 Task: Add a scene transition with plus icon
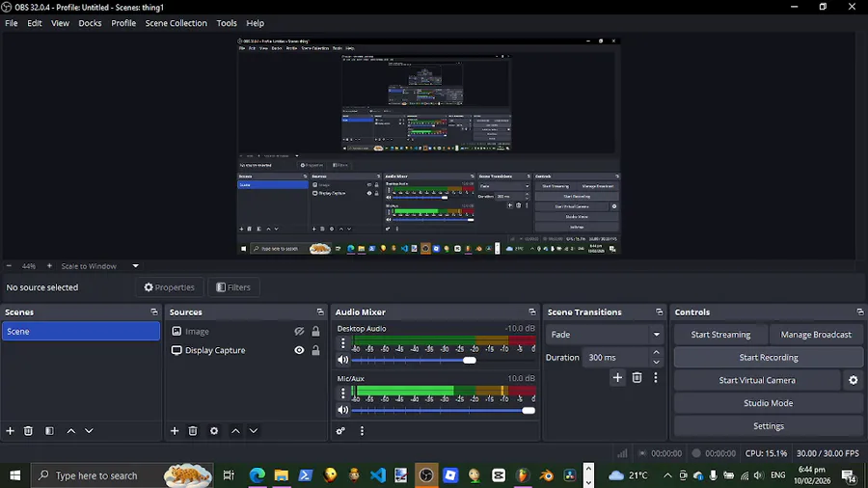pos(617,377)
